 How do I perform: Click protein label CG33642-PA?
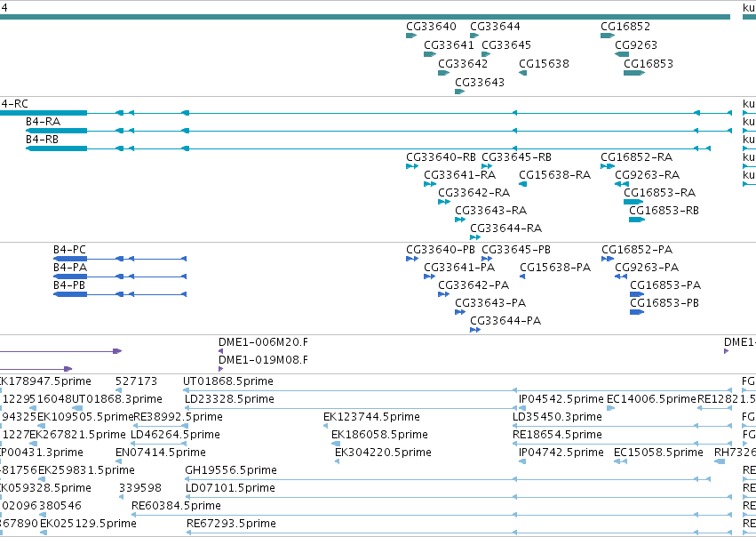(x=473, y=285)
